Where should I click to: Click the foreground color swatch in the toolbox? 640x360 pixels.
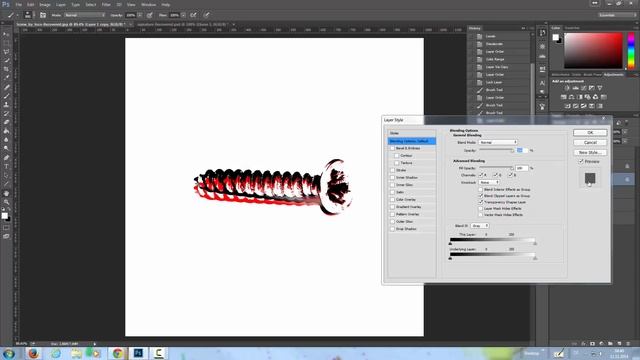4,216
